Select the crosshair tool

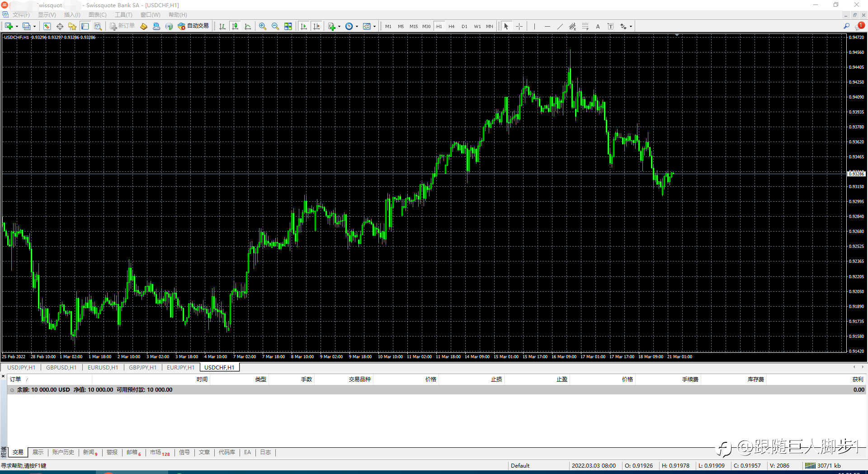[519, 26]
